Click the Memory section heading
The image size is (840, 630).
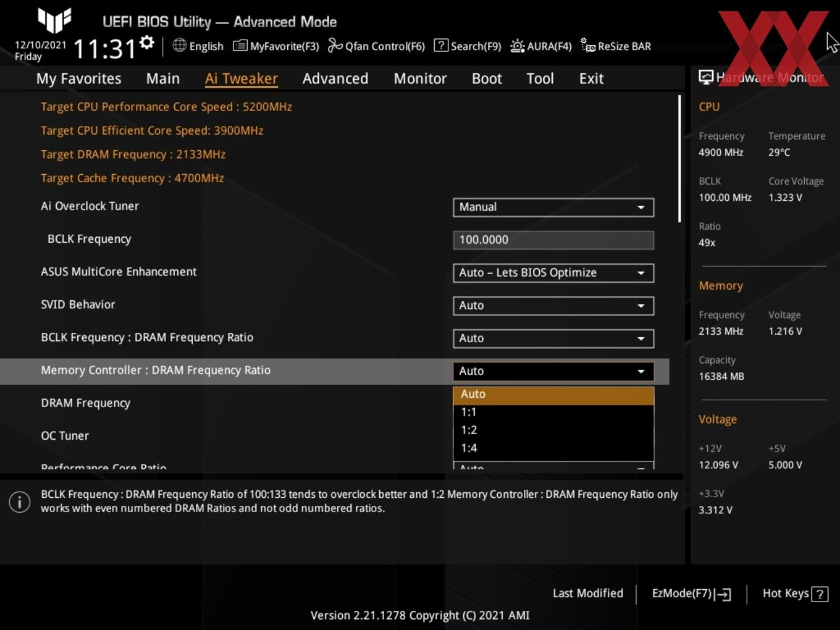tap(721, 286)
